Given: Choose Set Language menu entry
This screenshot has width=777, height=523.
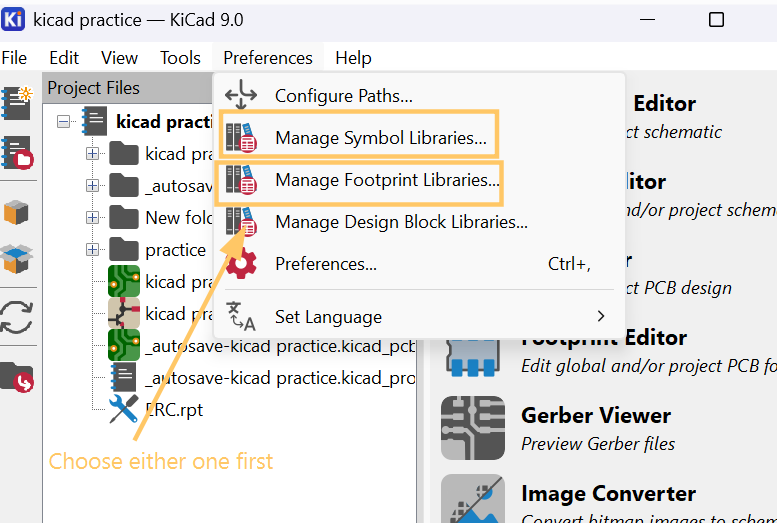Looking at the screenshot, I should pyautogui.click(x=419, y=316).
